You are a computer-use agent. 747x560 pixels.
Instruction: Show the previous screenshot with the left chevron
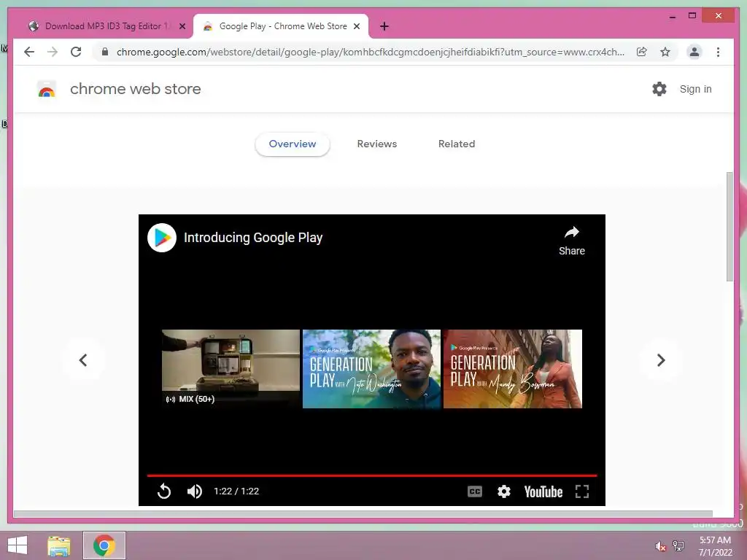(83, 360)
